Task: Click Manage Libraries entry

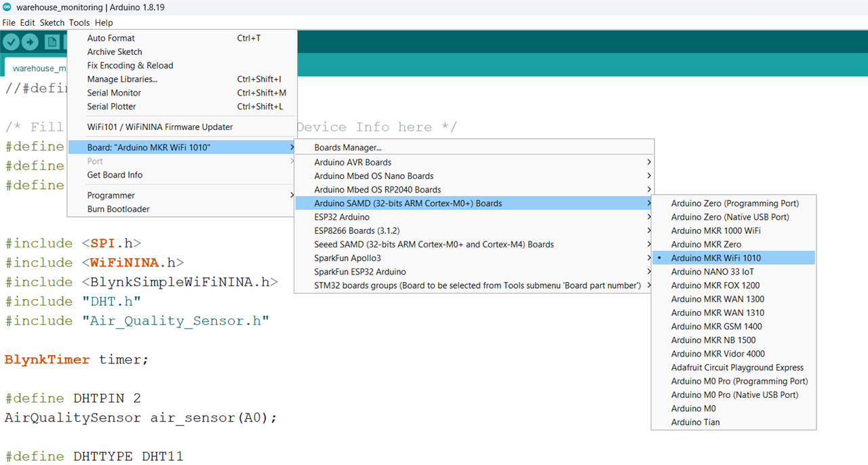Action: tap(122, 79)
